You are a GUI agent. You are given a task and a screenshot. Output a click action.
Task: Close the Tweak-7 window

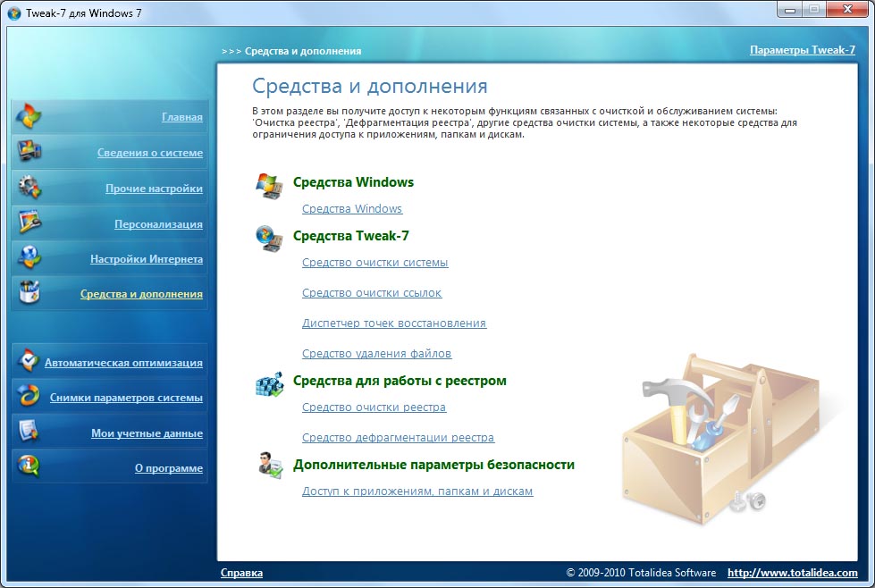[847, 10]
